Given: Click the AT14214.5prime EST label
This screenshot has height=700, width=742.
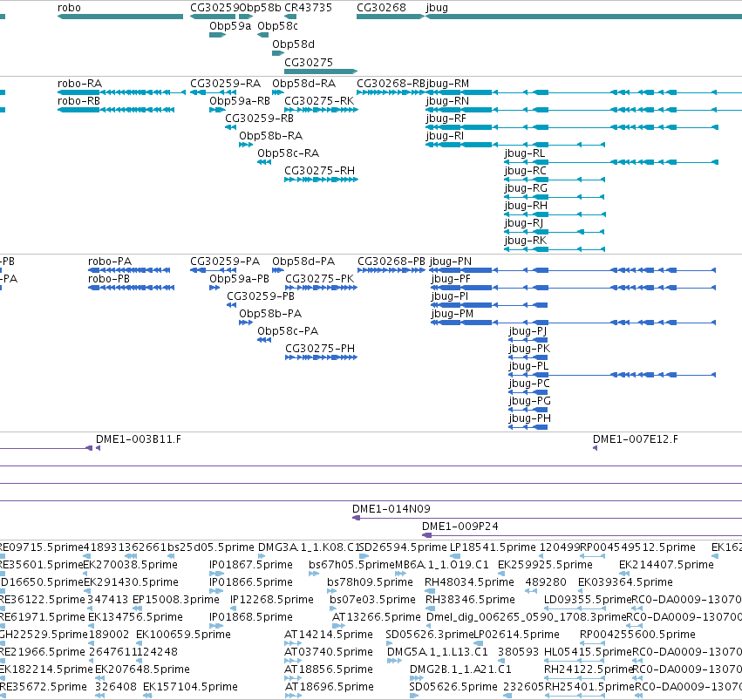Looking at the screenshot, I should click(x=329, y=635).
